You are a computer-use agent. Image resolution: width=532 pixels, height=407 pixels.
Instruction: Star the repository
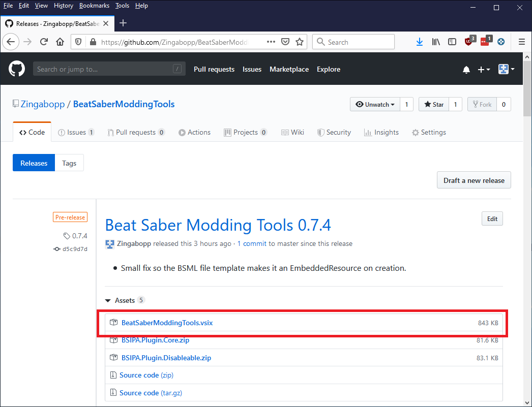pos(434,104)
